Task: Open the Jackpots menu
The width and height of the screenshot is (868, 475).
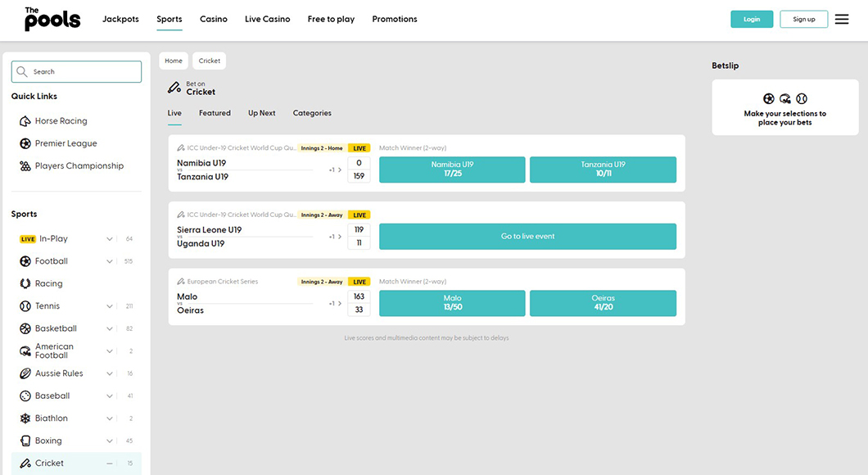Action: (x=120, y=19)
